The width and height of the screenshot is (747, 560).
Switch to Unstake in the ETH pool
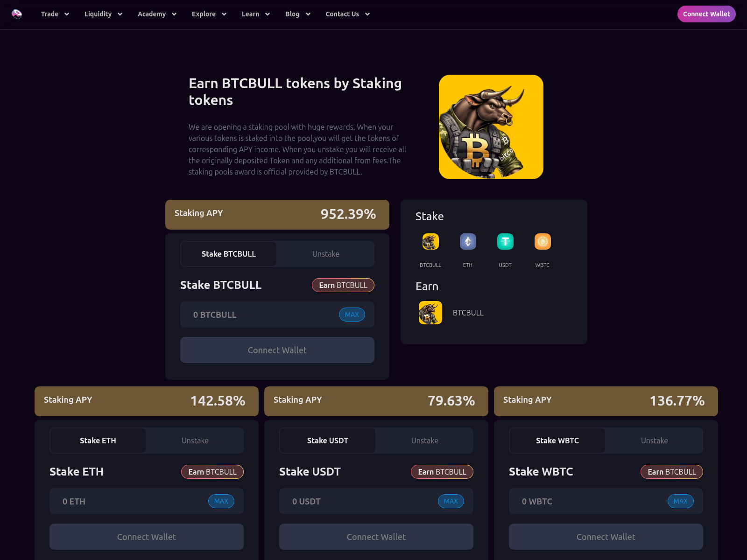195,441
